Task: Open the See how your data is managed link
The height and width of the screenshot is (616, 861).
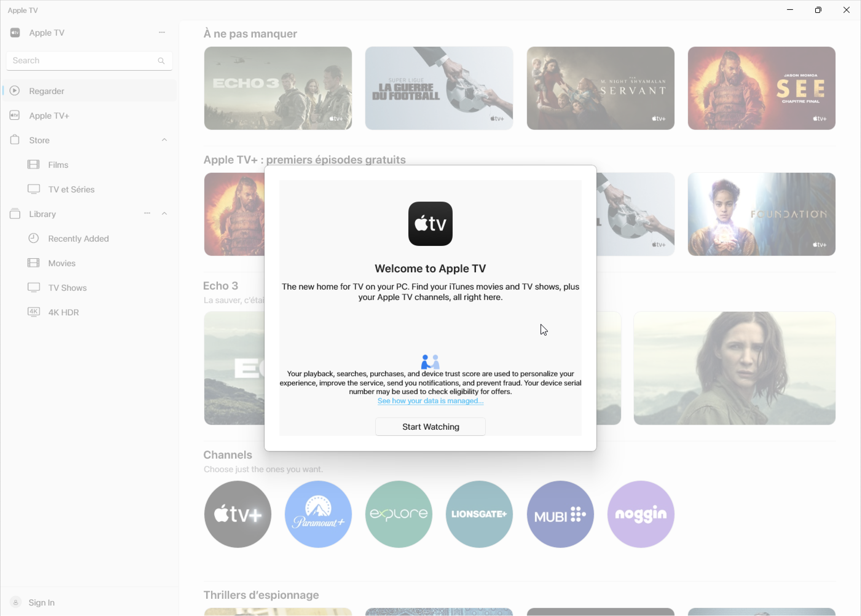Action: tap(430, 401)
